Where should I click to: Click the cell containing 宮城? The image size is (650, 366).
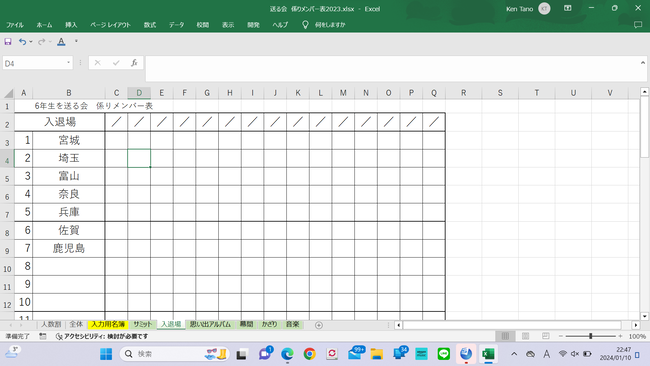pyautogui.click(x=69, y=140)
